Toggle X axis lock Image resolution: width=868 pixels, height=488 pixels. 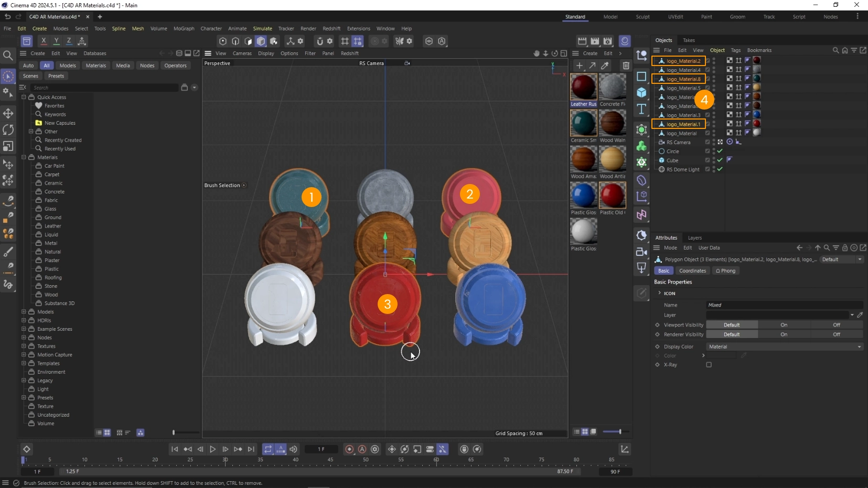point(44,41)
